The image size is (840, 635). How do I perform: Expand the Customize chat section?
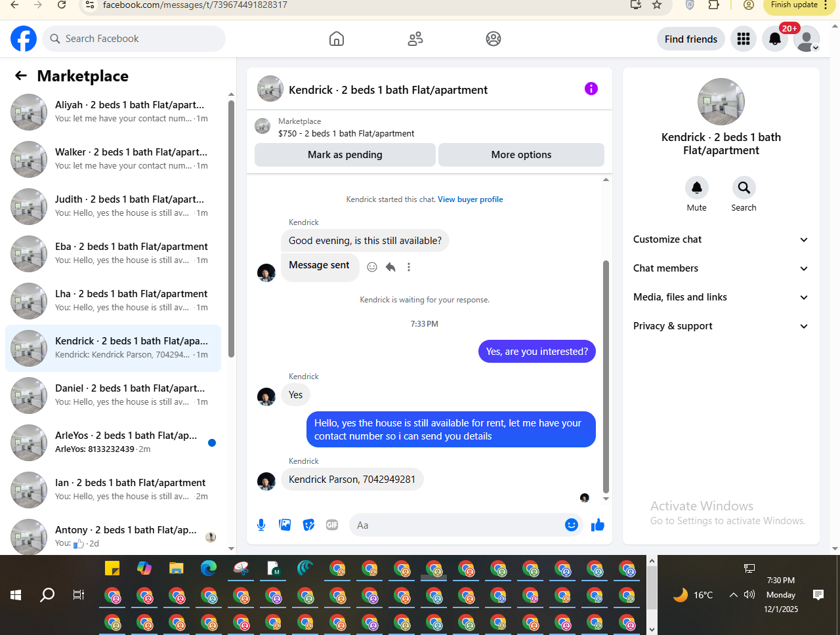point(721,239)
